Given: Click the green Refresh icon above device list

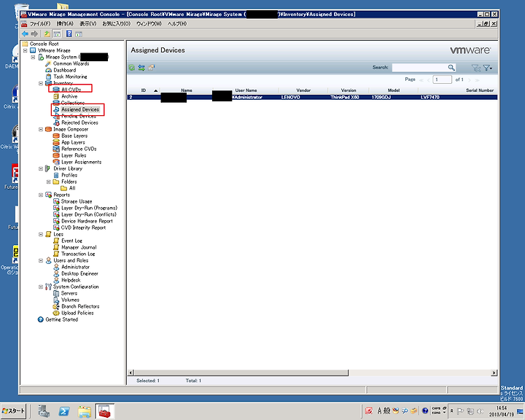Looking at the screenshot, I should pos(132,68).
